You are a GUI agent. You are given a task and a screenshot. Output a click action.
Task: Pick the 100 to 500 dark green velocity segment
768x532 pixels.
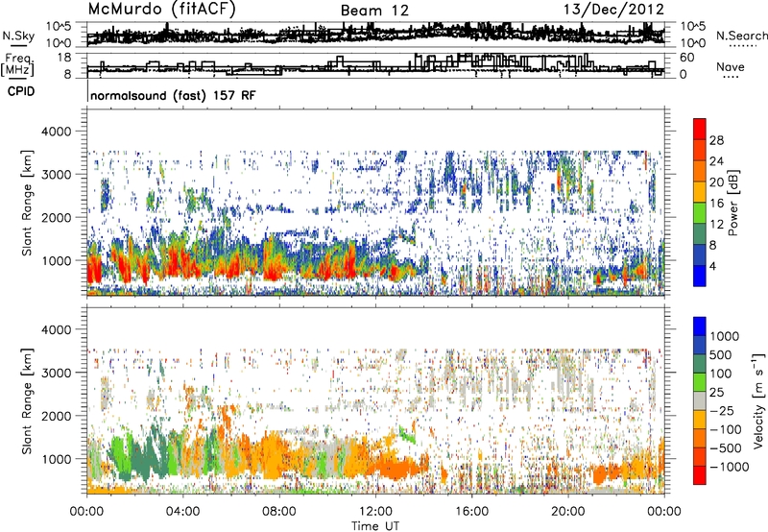[x=700, y=364]
